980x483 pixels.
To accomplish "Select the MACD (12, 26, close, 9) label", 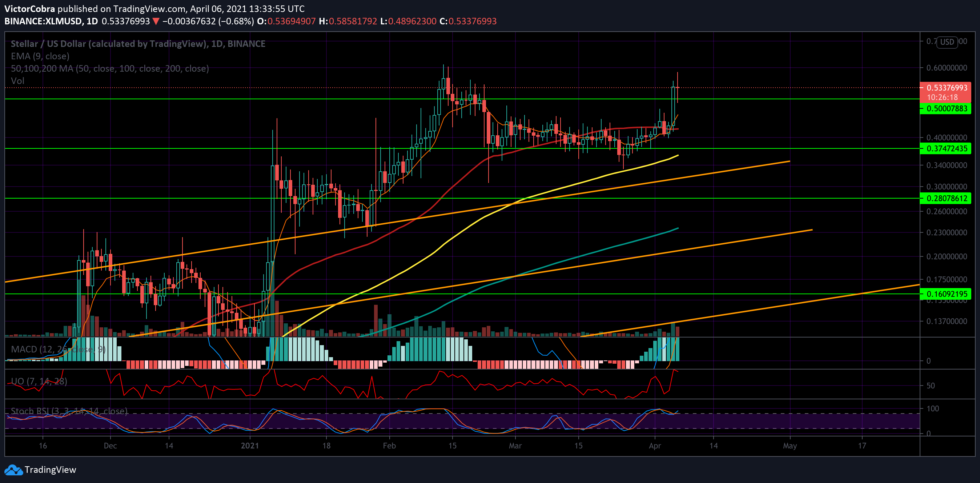I will 58,350.
